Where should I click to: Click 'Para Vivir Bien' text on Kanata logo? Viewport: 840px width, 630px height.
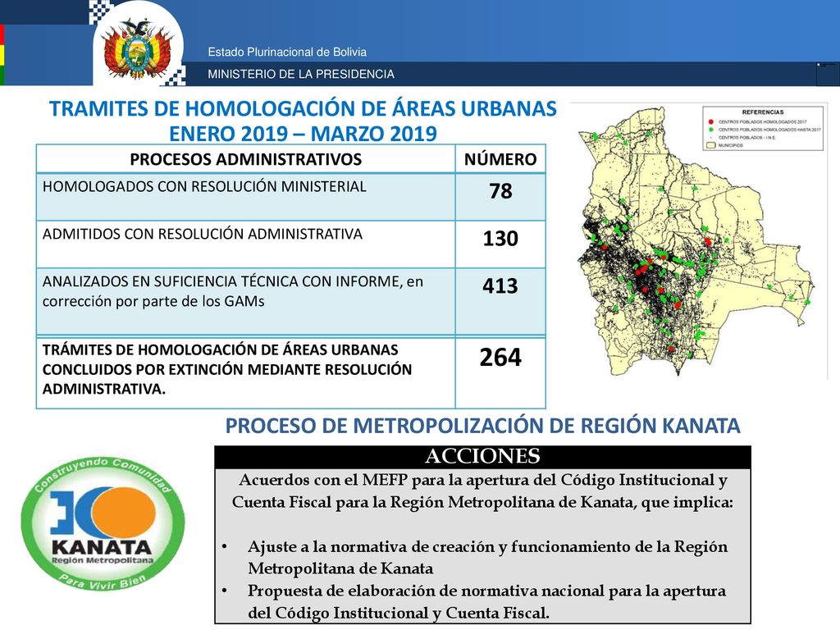(x=103, y=581)
